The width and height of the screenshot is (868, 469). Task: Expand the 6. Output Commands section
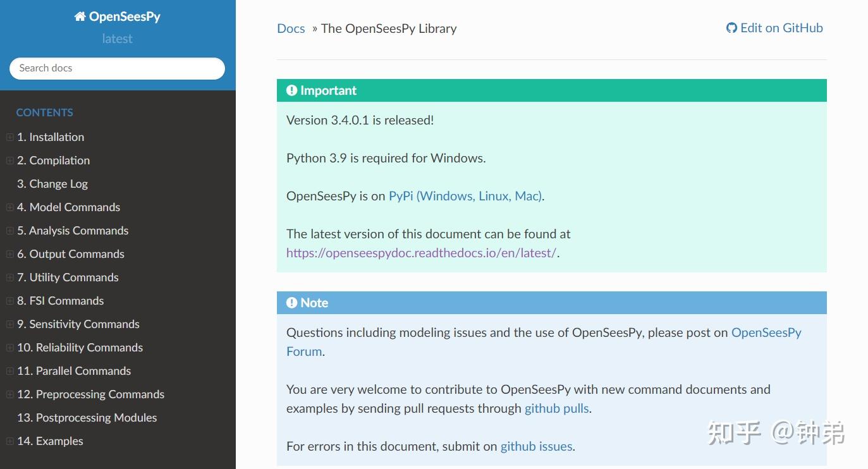point(9,254)
